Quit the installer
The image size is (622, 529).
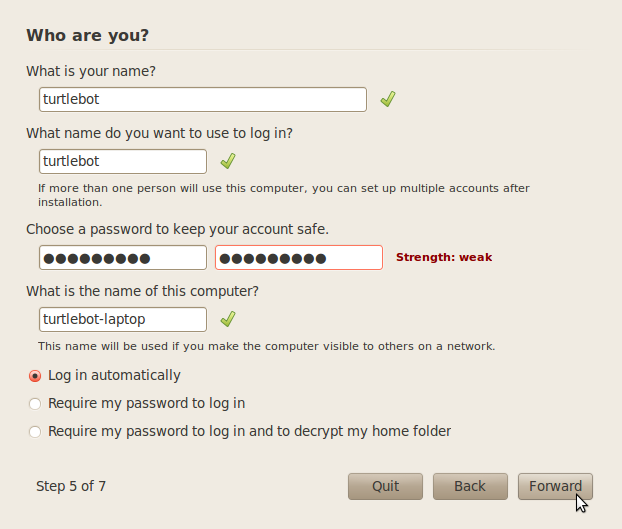(385, 486)
